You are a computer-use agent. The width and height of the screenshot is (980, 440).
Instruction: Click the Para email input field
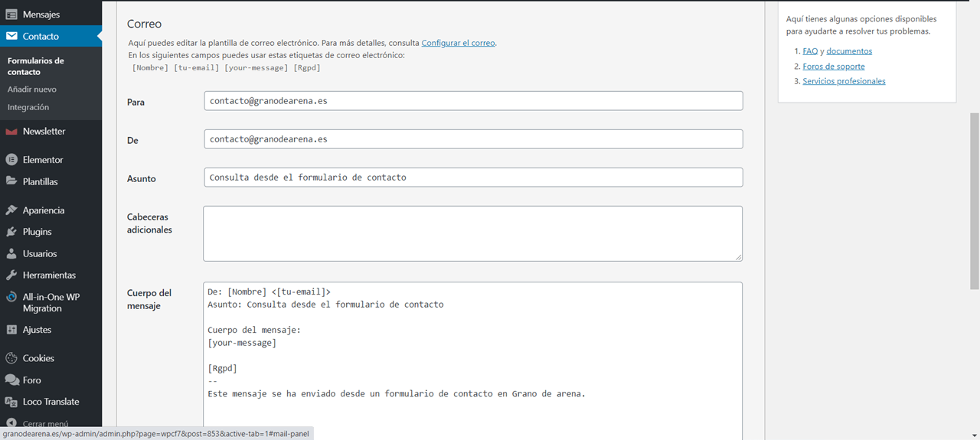coord(473,101)
